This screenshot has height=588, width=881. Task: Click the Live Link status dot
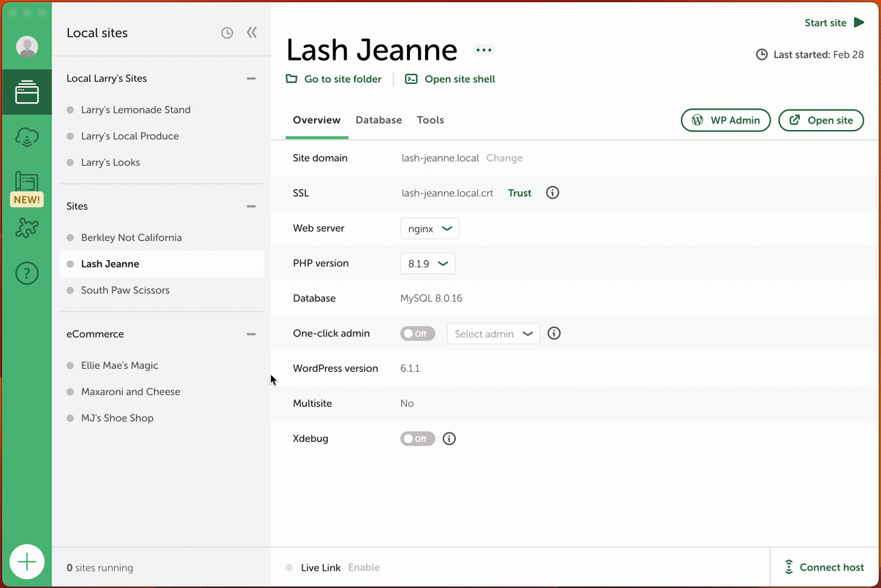coord(289,568)
